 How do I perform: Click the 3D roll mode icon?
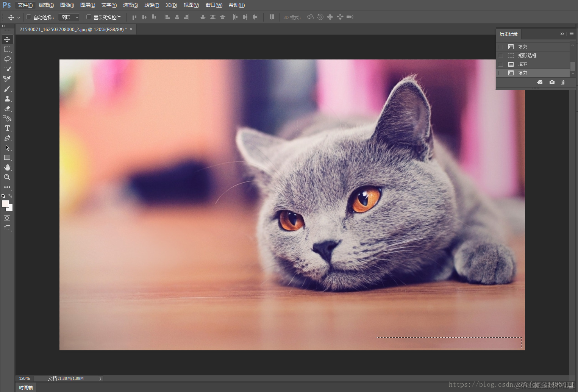tap(320, 17)
